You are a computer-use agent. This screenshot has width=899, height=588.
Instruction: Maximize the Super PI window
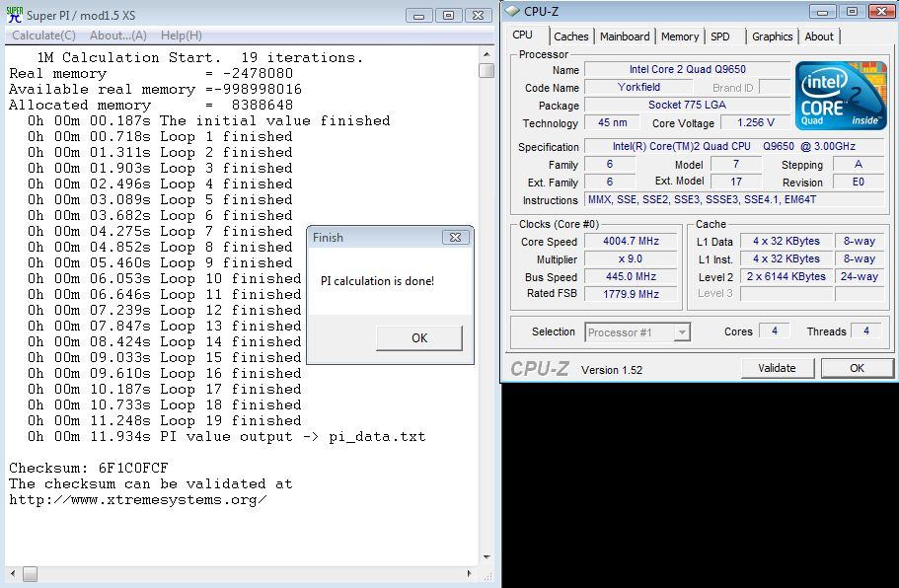point(448,16)
